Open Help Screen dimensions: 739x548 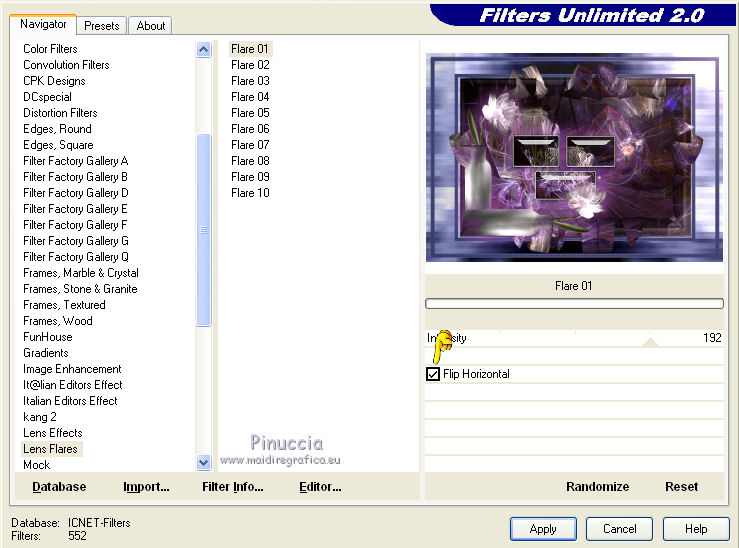[696, 529]
